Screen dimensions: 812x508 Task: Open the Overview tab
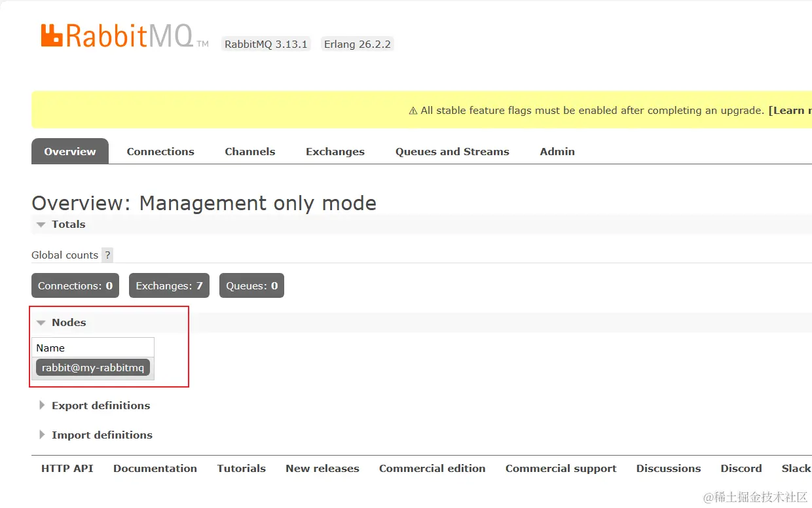pos(70,151)
